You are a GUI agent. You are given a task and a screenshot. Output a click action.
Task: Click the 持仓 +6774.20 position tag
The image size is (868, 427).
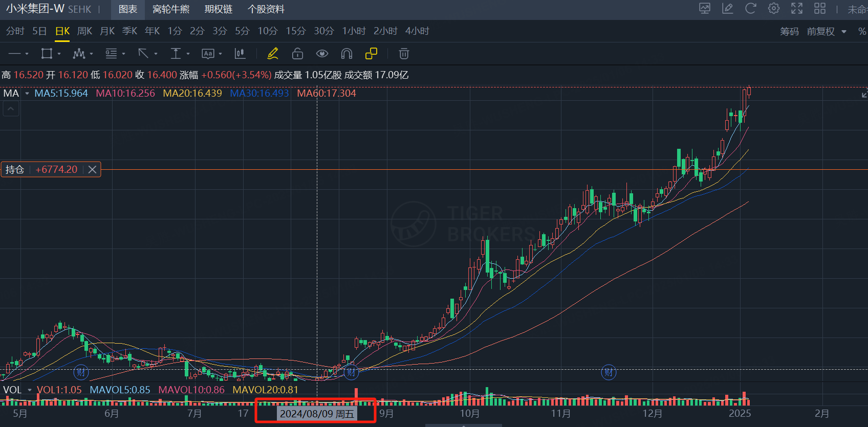pos(51,169)
